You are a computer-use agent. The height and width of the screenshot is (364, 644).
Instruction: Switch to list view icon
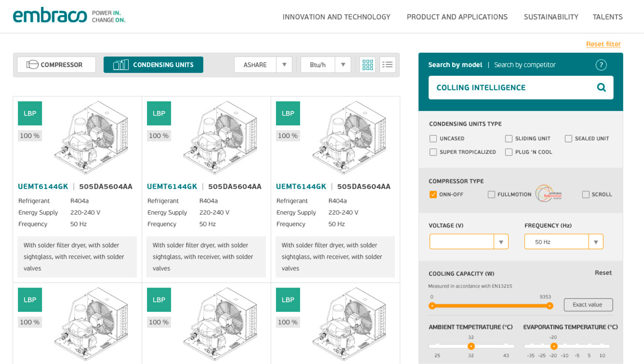388,65
